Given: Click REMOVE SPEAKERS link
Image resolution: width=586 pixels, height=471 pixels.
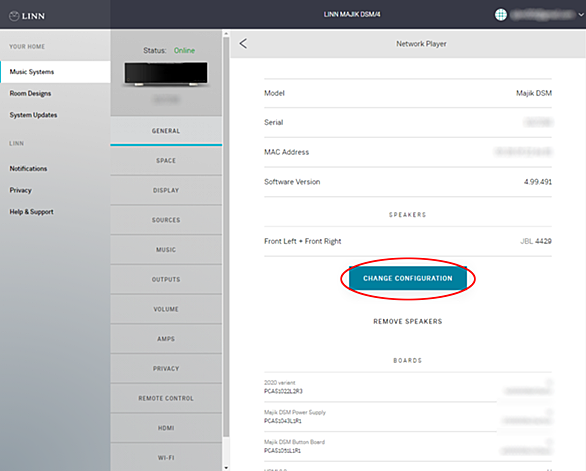Looking at the screenshot, I should click(x=408, y=321).
